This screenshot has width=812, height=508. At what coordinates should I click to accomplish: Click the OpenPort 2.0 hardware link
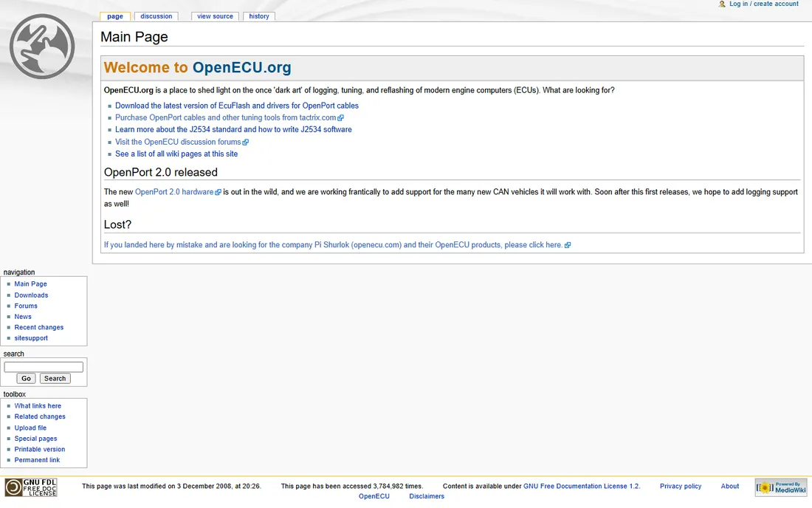pos(178,191)
